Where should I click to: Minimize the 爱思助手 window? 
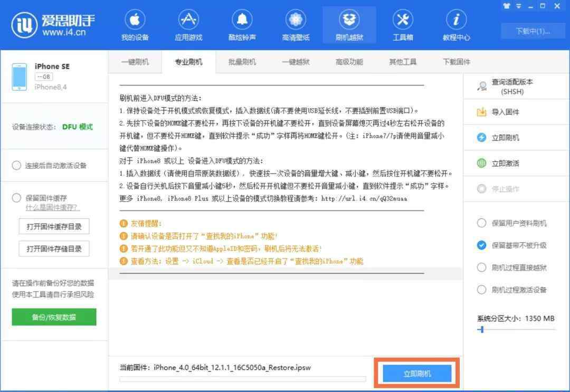coord(531,6)
